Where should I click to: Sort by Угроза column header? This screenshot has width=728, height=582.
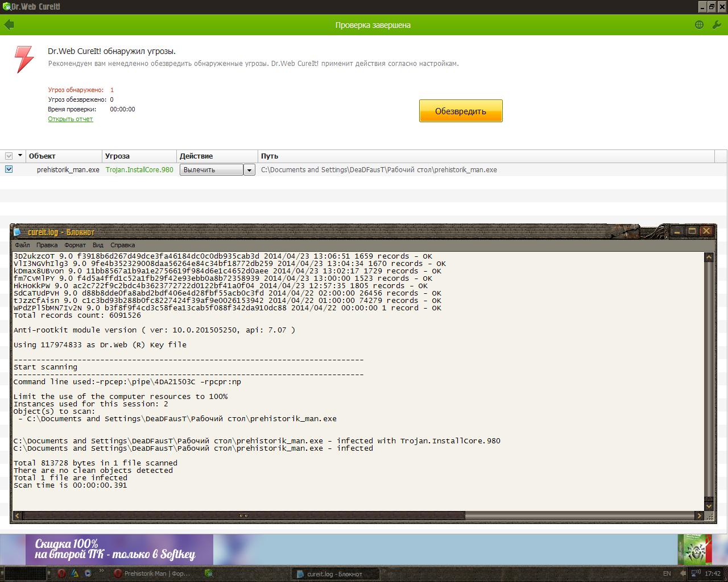[139, 156]
